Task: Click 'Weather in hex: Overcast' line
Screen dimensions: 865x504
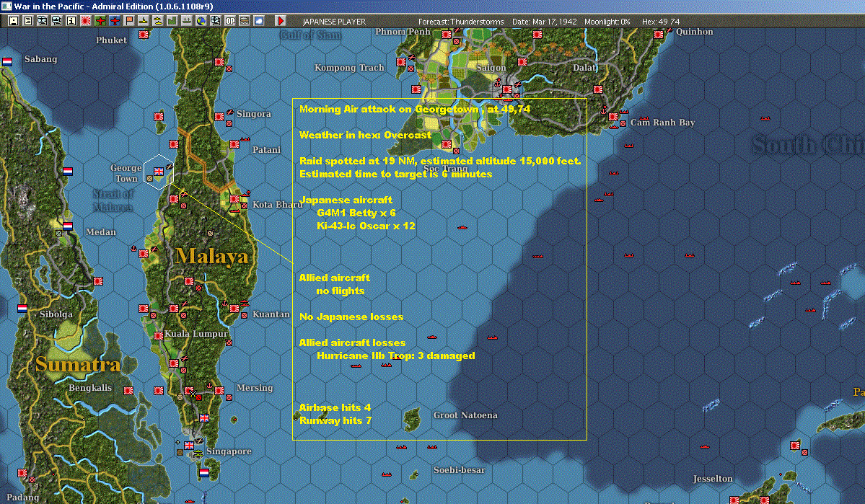Action: click(x=365, y=135)
